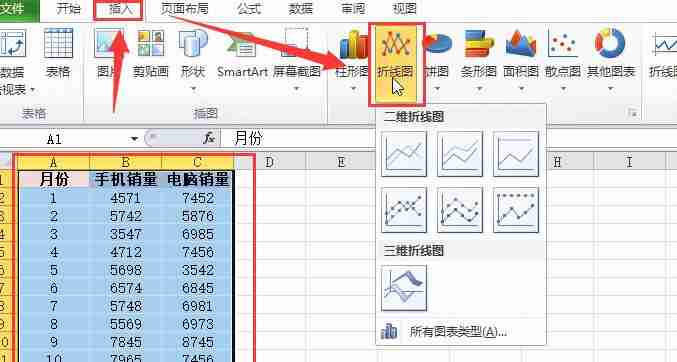Switch to the 开始 ribbon tab
The width and height of the screenshot is (677, 362).
(x=68, y=9)
